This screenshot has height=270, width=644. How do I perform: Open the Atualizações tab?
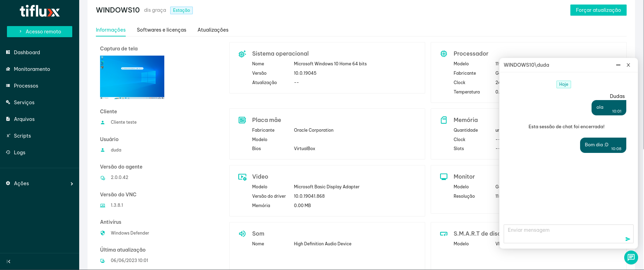click(213, 30)
